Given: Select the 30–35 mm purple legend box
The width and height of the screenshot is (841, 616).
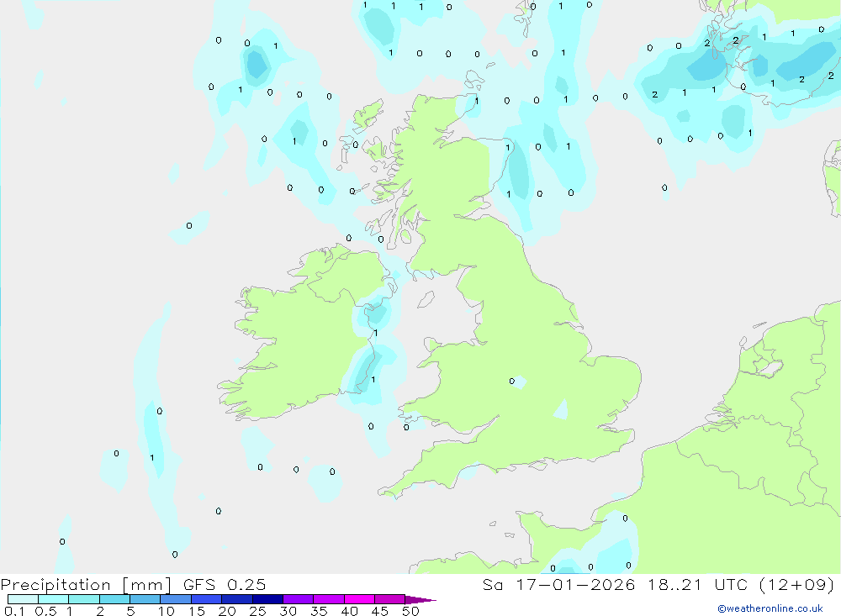Looking at the screenshot, I should pyautogui.click(x=299, y=599).
